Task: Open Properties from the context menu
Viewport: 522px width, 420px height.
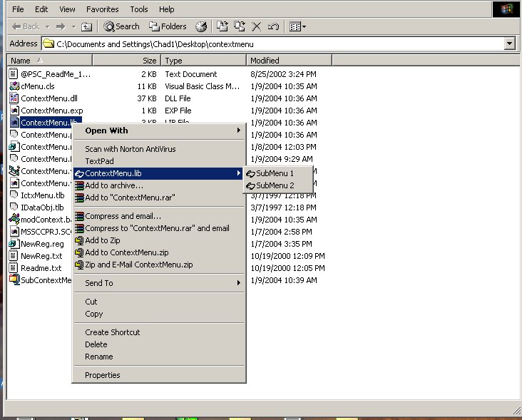Action: pos(103,375)
